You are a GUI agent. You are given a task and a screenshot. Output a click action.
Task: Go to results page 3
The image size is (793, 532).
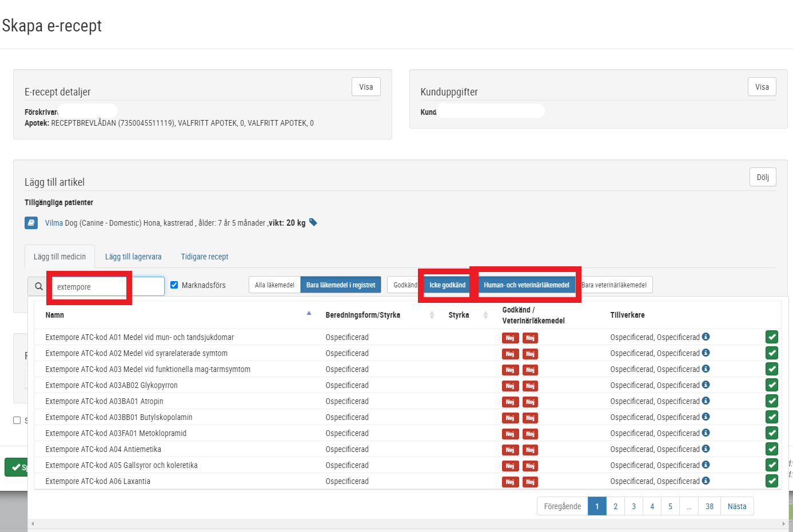(x=633, y=506)
